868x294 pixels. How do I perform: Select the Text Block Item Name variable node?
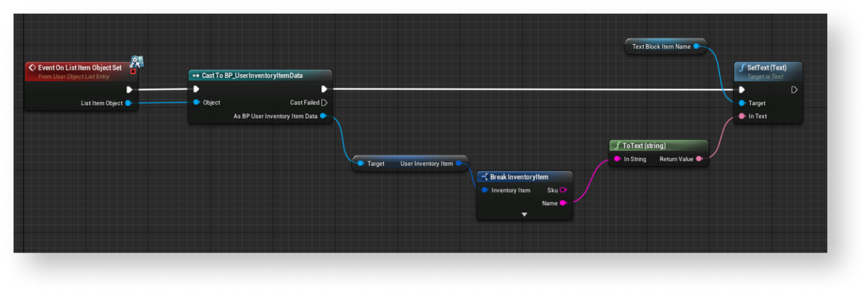pyautogui.click(x=660, y=47)
